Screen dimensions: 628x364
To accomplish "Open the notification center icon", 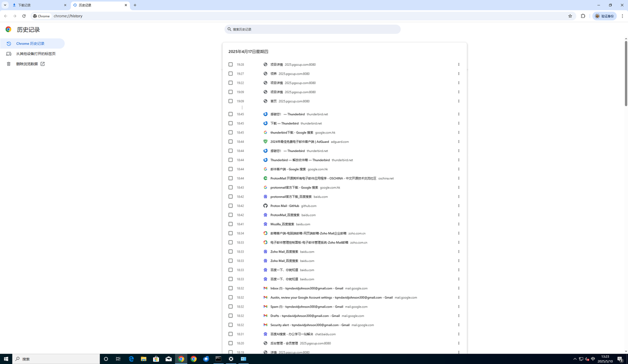I will [x=621, y=359].
